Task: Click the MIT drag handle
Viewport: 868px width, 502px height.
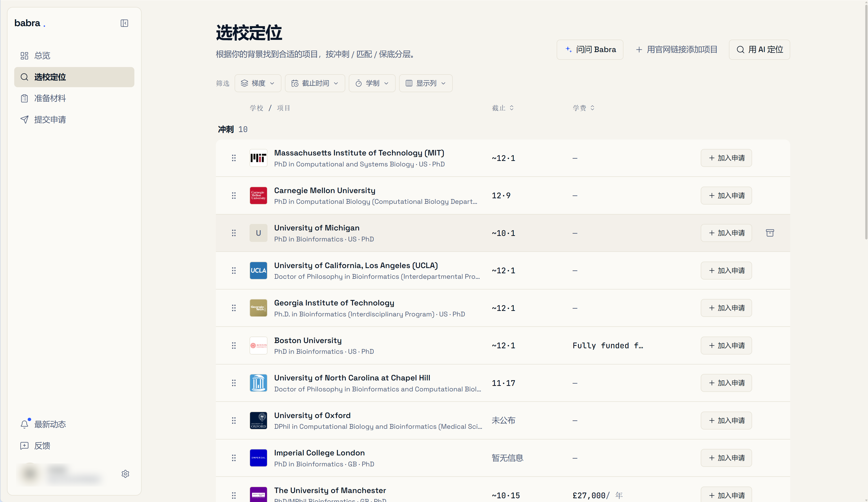Action: pos(234,158)
